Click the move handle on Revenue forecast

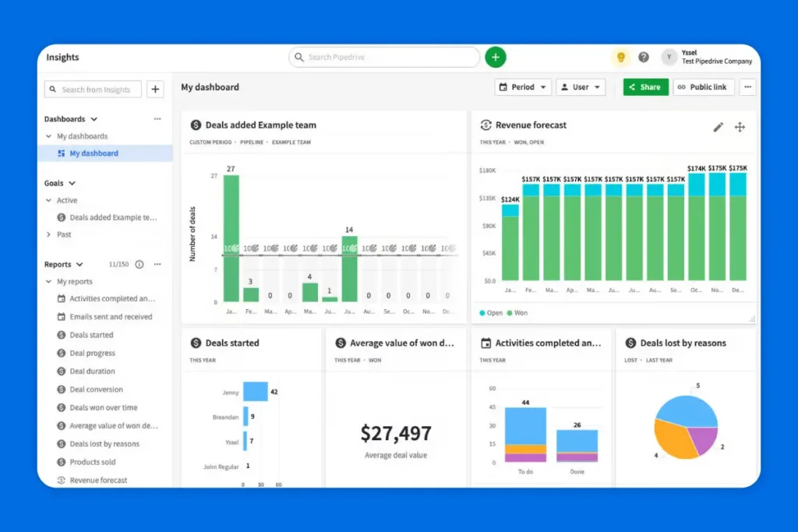pos(740,127)
